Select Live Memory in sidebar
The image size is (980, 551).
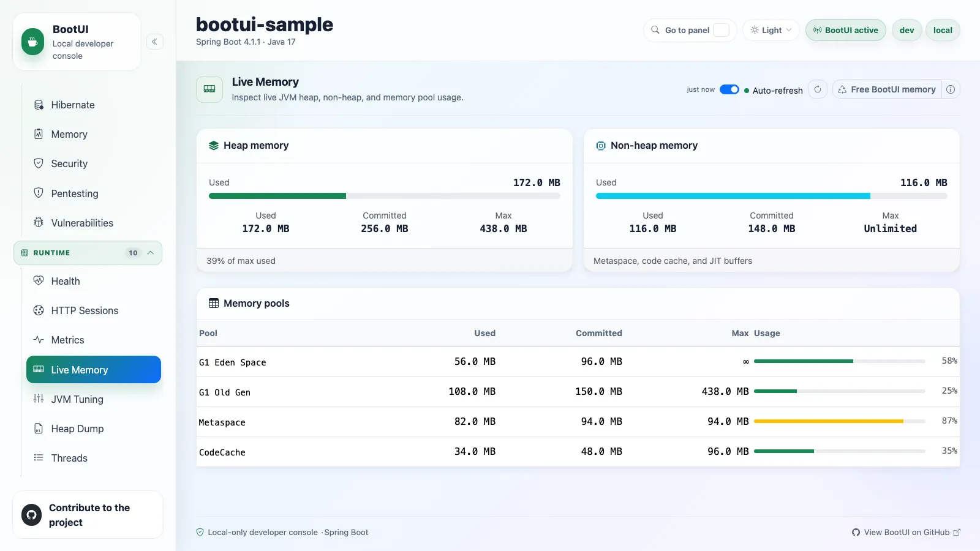coord(93,370)
